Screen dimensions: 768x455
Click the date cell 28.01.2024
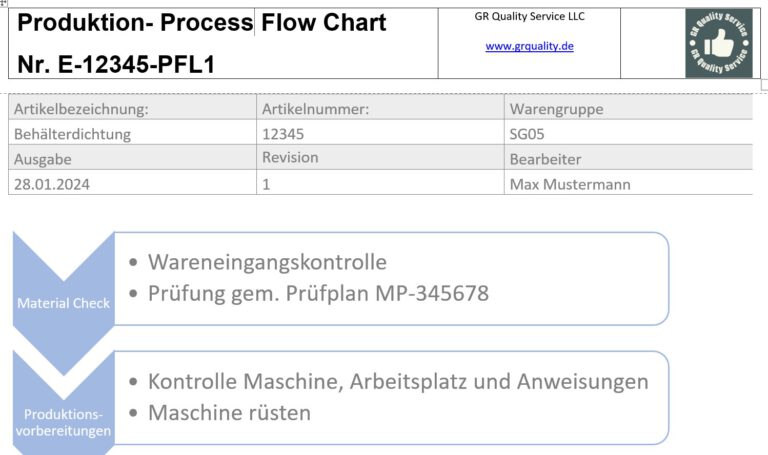click(132, 184)
